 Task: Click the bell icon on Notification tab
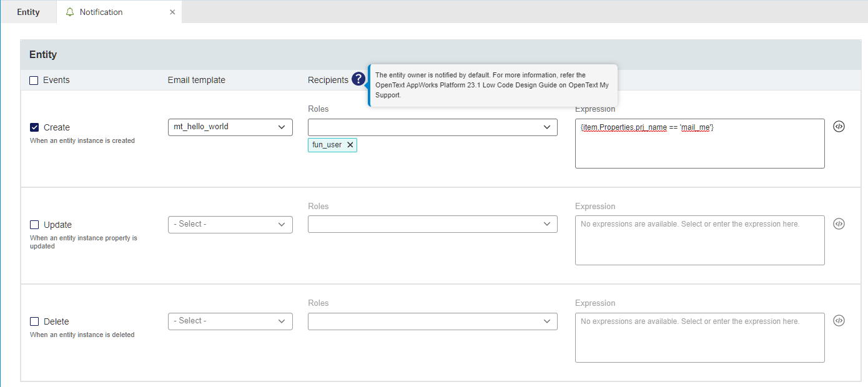(70, 12)
